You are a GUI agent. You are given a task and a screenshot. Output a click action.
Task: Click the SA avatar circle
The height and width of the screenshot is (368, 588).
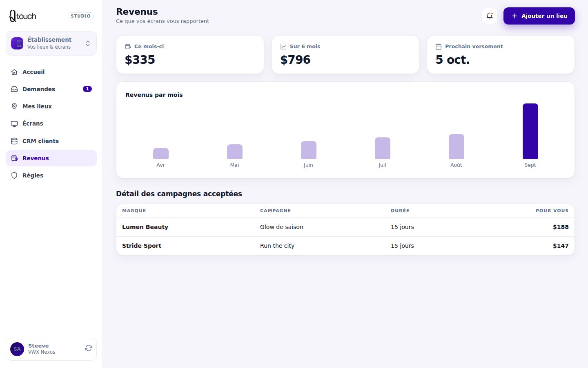[x=17, y=349]
